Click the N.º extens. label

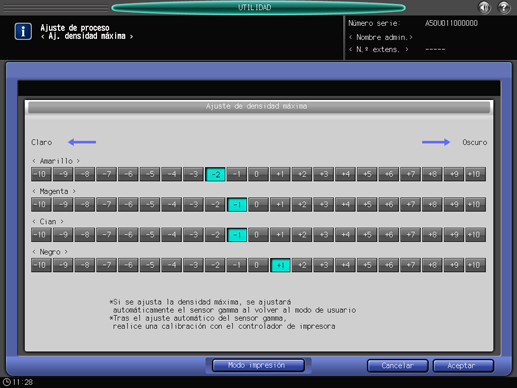(379, 50)
